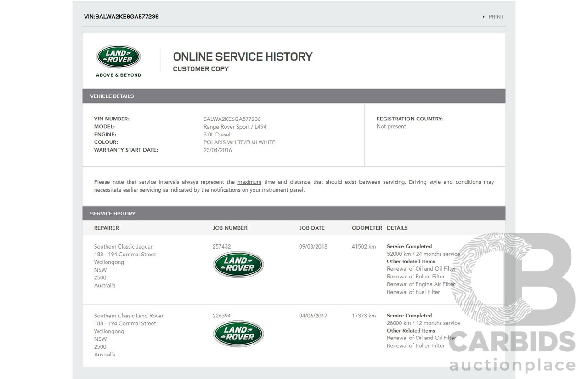Select 'POLARIS WHITE/FUJI WHITE' colour value
The image size is (588, 379).
click(239, 142)
